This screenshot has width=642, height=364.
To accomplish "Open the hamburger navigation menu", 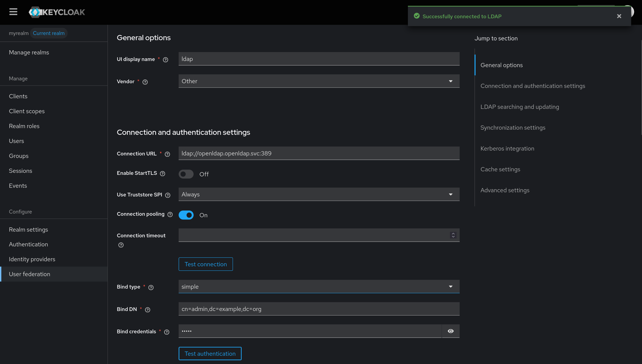I will pyautogui.click(x=13, y=12).
